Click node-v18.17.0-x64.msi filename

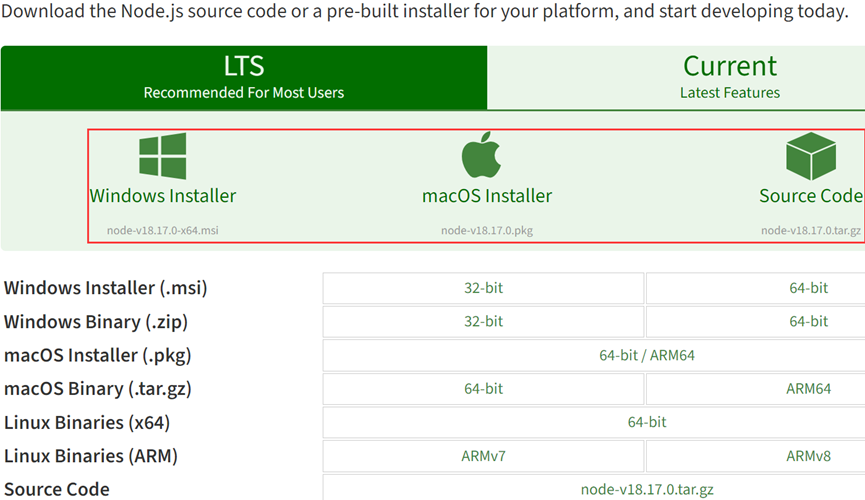click(163, 230)
